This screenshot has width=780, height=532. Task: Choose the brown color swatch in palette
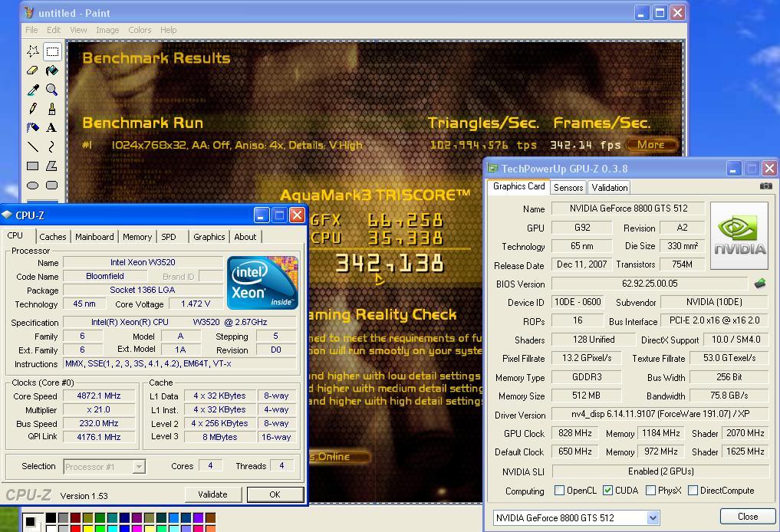coord(210,518)
